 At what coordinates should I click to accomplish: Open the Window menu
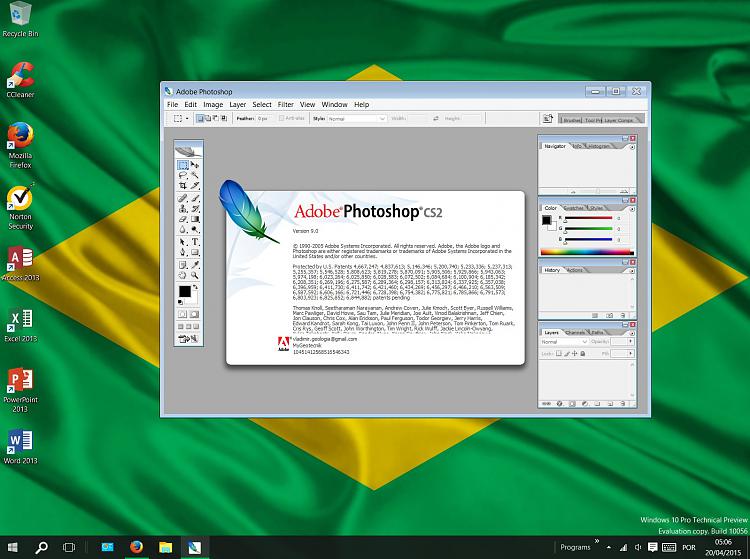pos(334,104)
